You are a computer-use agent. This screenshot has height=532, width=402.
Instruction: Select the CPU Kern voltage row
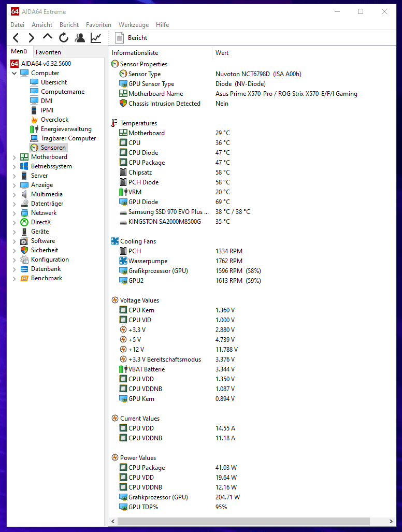[141, 310]
